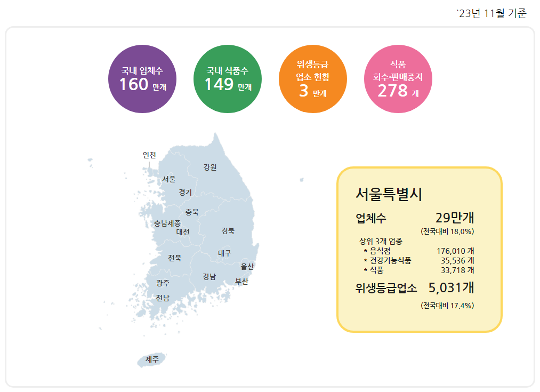Select the 충남세종 map region
This screenshot has width=540, height=392.
167,223
